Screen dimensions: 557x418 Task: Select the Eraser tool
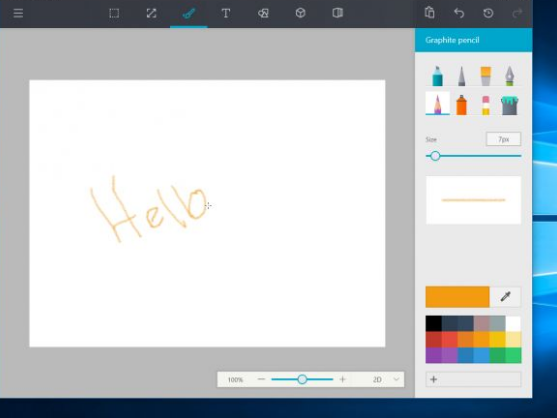(x=486, y=105)
